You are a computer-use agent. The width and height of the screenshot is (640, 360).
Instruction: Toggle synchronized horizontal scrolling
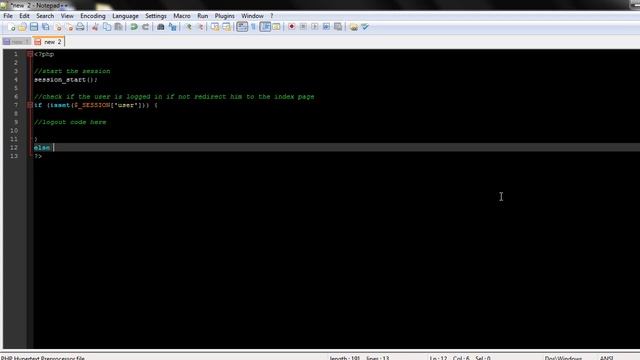tap(227, 27)
